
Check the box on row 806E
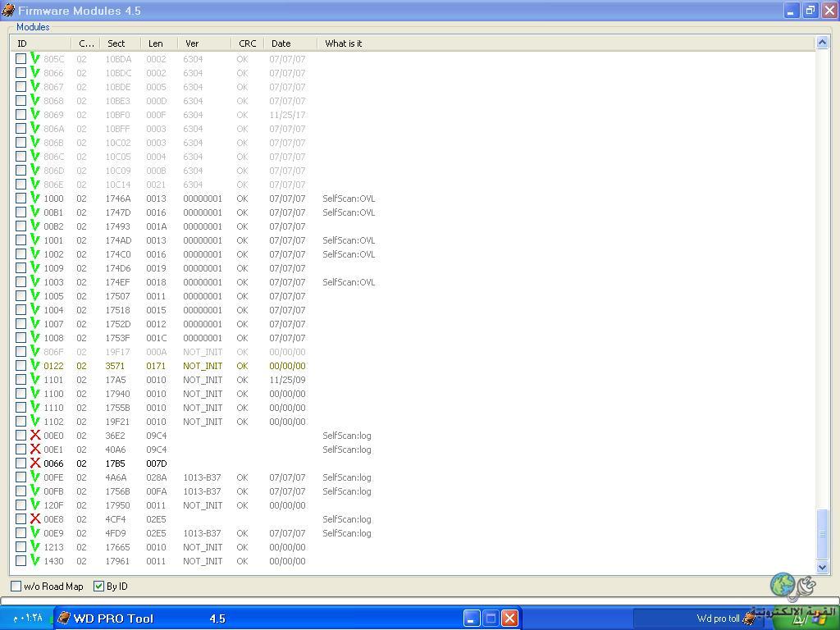pyautogui.click(x=21, y=184)
